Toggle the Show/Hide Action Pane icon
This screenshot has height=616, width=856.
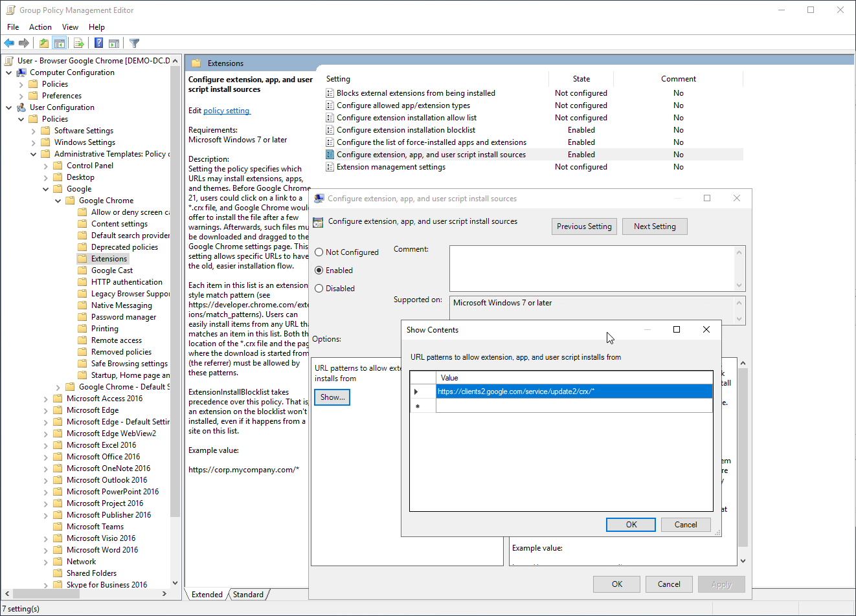pyautogui.click(x=114, y=43)
